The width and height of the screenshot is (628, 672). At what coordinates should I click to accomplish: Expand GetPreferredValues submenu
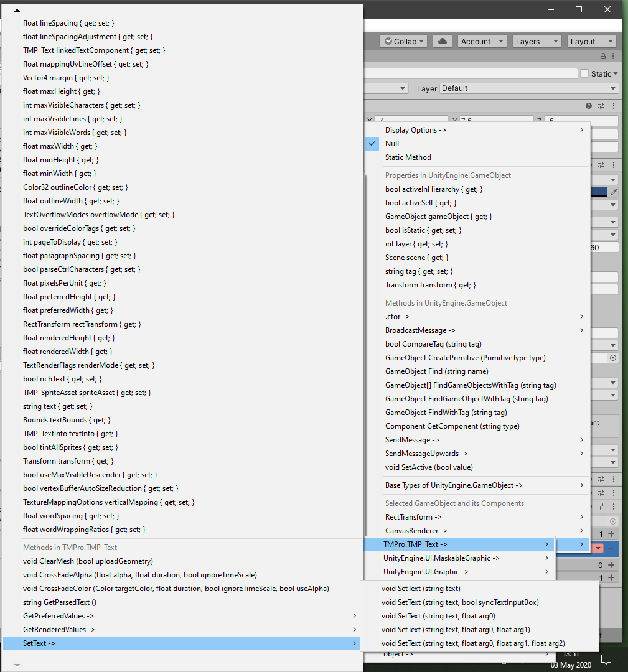[x=183, y=616]
